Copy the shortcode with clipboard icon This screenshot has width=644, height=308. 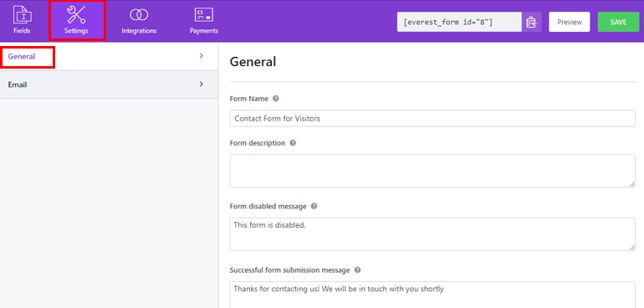click(x=532, y=22)
